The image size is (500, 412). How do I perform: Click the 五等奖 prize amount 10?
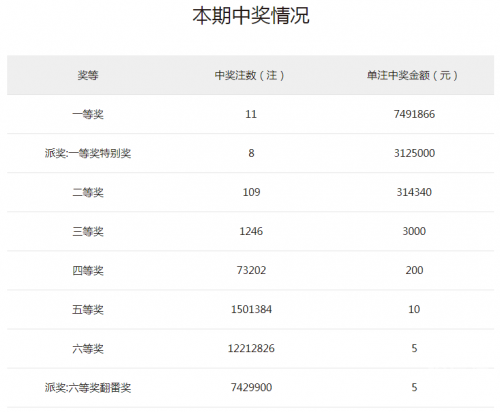[414, 310]
